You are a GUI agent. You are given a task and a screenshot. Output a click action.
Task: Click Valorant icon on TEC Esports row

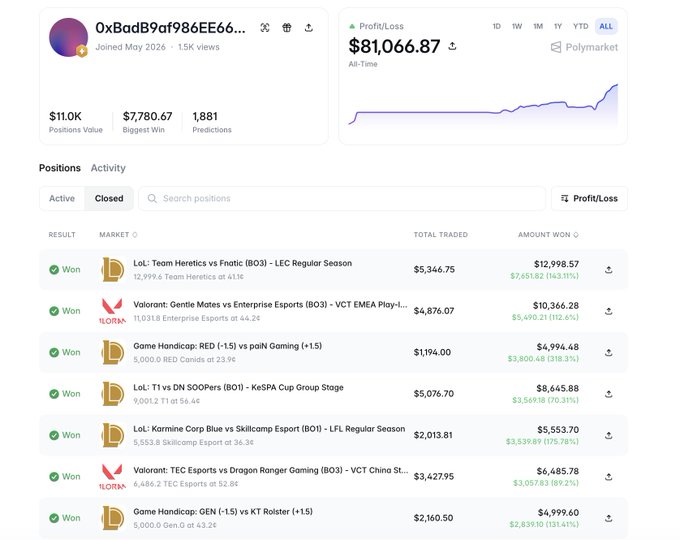point(113,477)
